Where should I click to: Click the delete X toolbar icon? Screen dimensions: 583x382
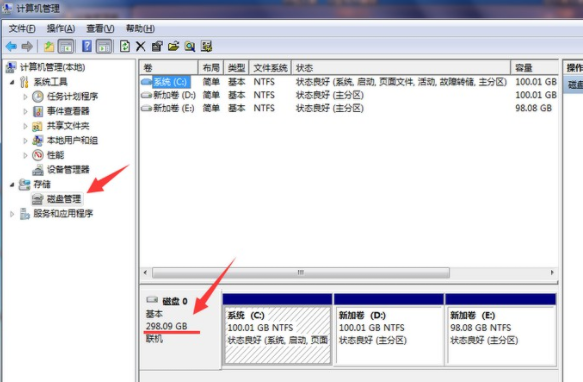click(x=141, y=46)
